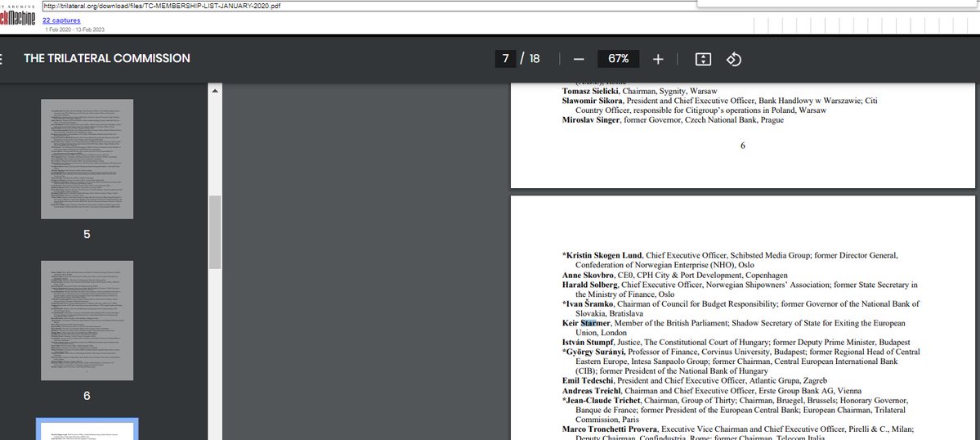Open the 22 captures link
980x440 pixels.
pos(61,20)
